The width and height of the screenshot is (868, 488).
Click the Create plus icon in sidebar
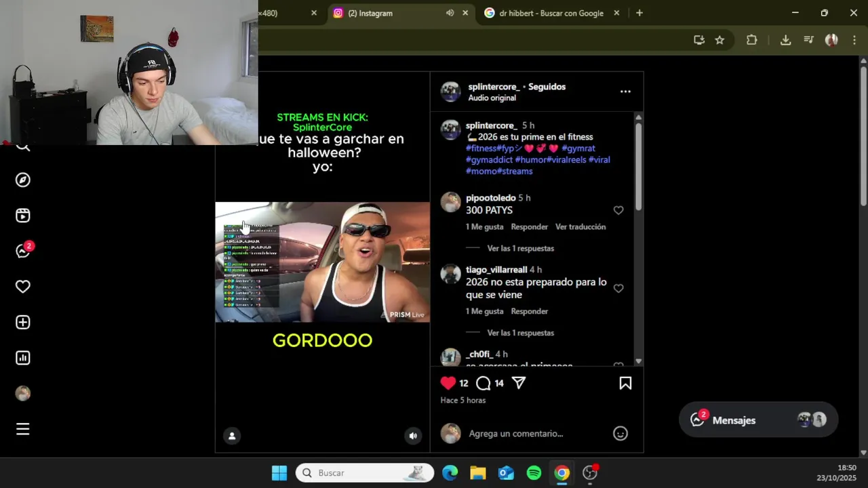23,323
